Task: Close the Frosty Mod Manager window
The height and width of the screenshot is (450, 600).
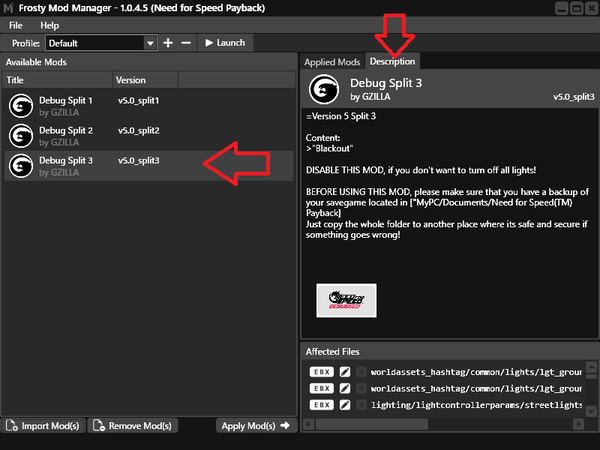Action: tap(591, 8)
